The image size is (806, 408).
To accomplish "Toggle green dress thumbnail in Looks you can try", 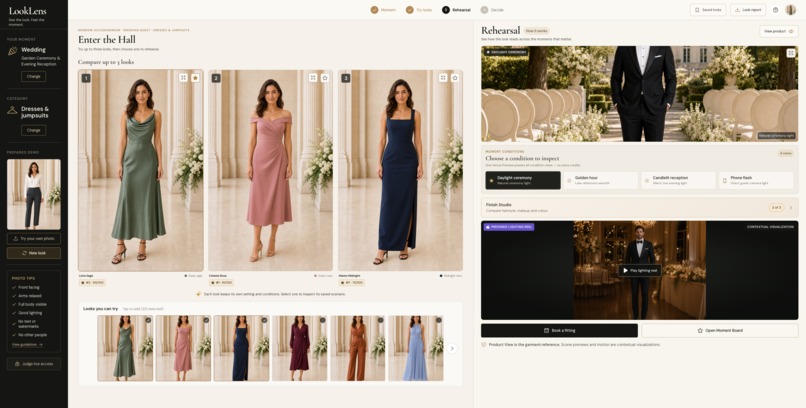I will [125, 348].
